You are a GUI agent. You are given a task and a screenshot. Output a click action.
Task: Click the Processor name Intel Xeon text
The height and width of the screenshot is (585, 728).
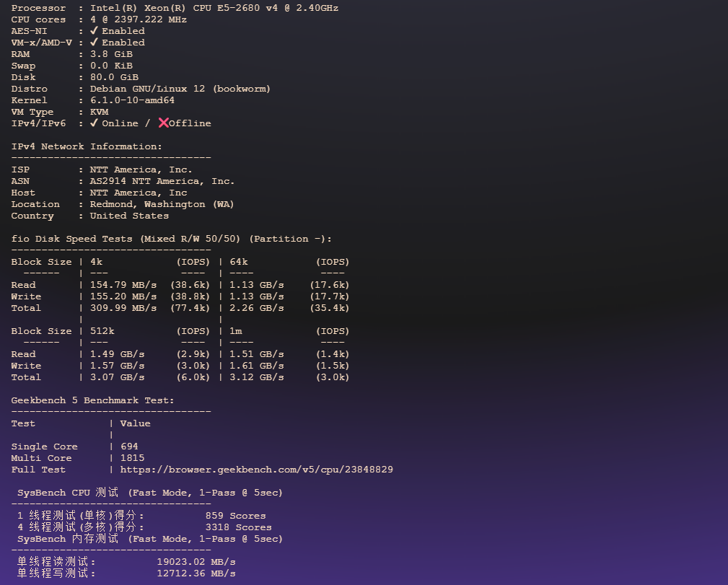coord(214,8)
